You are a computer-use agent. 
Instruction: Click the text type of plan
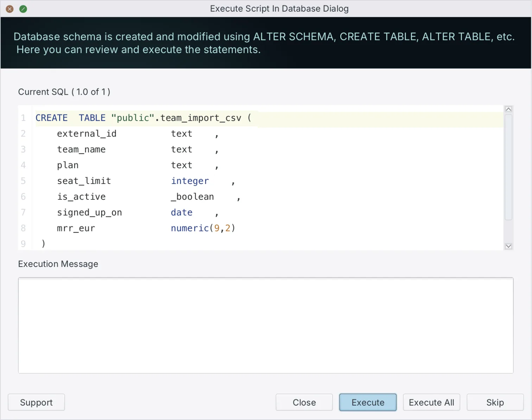coord(182,165)
